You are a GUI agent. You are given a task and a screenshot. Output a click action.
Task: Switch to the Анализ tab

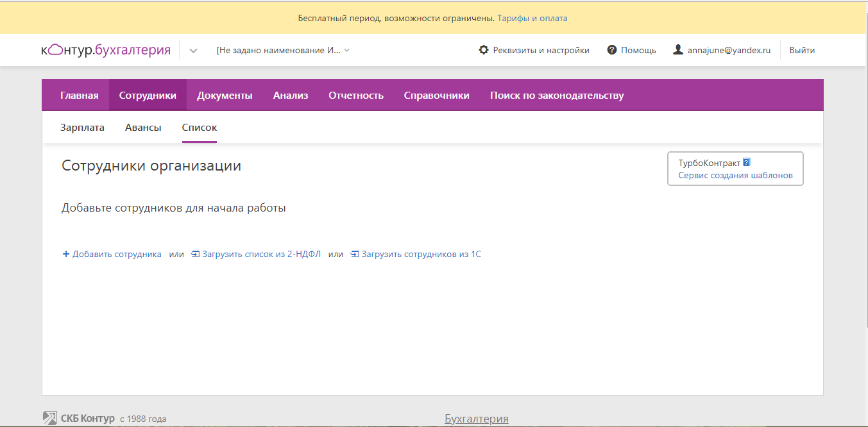(291, 95)
